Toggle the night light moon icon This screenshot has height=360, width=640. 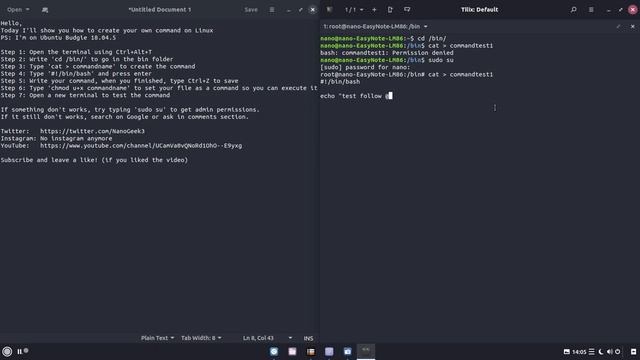(x=601, y=351)
